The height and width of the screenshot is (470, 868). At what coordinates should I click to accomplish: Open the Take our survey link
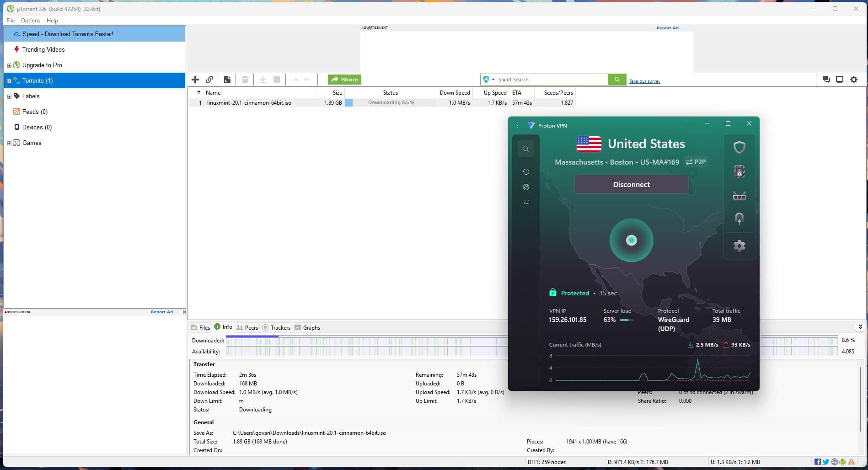coord(644,81)
